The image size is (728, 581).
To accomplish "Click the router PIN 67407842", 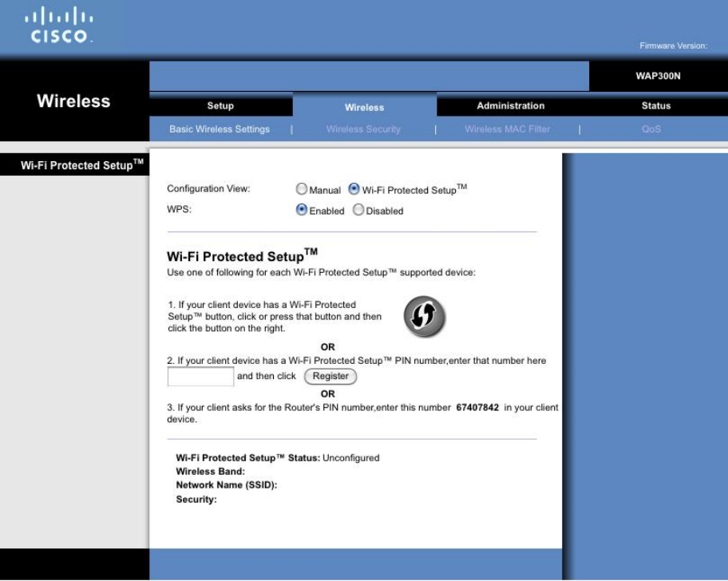I will [x=477, y=408].
